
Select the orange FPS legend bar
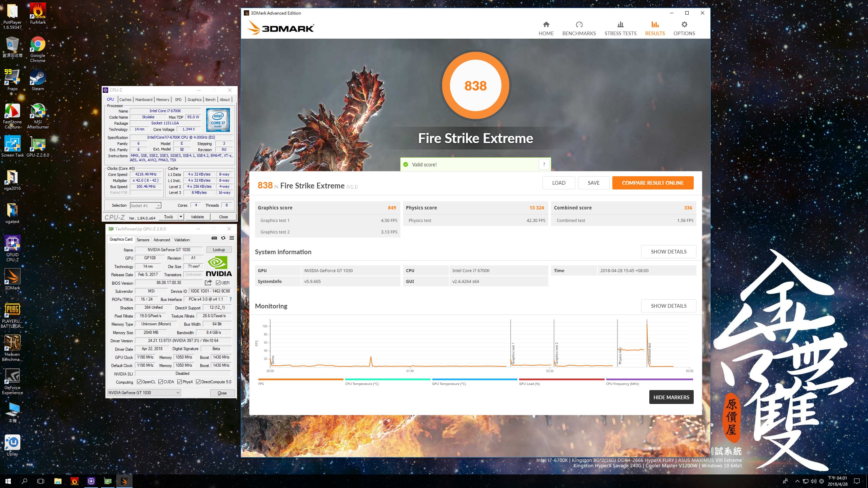pyautogui.click(x=301, y=380)
